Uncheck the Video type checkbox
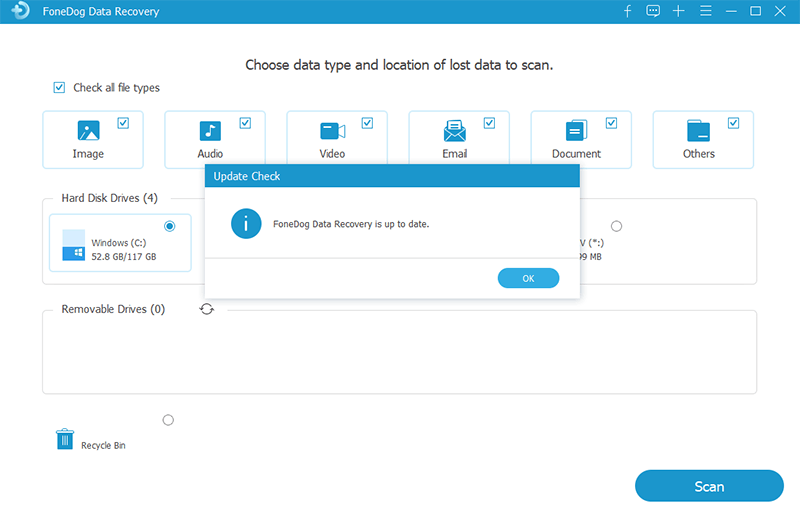The image size is (800, 522). [x=367, y=123]
